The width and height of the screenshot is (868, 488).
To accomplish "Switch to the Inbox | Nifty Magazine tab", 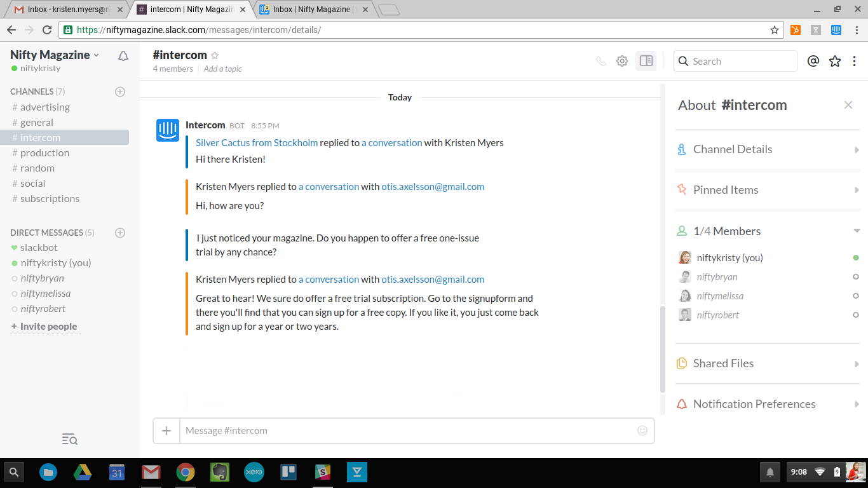I will 314,10.
